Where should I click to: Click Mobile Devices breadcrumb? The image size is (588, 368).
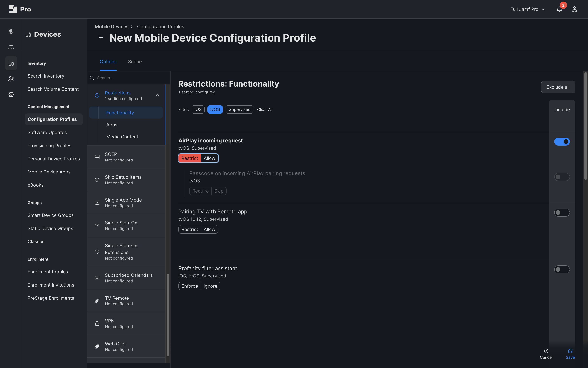click(x=112, y=27)
